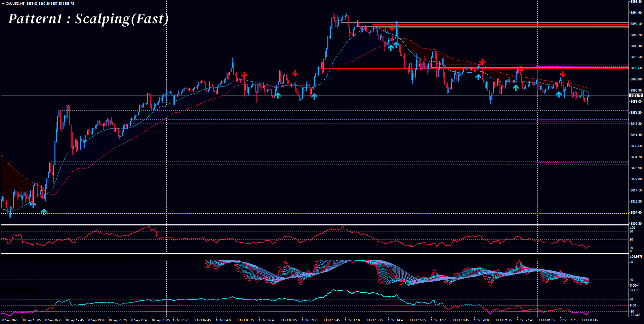Open the XAUUSD,M5 chart dropdown triangle
Viewport: 644px width, 324px height.
click(x=3, y=4)
